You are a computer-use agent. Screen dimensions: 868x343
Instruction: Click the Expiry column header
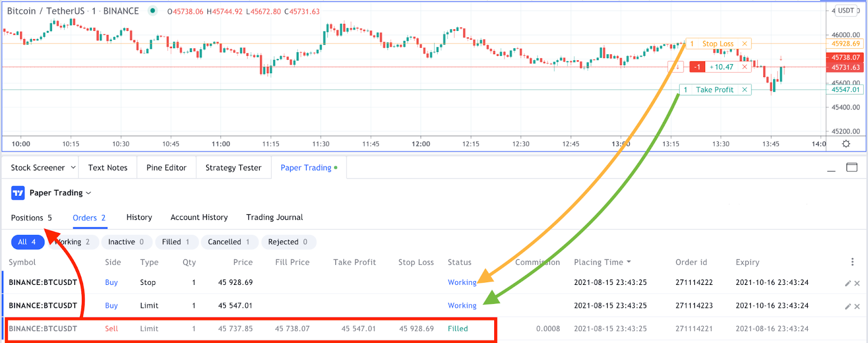point(748,262)
